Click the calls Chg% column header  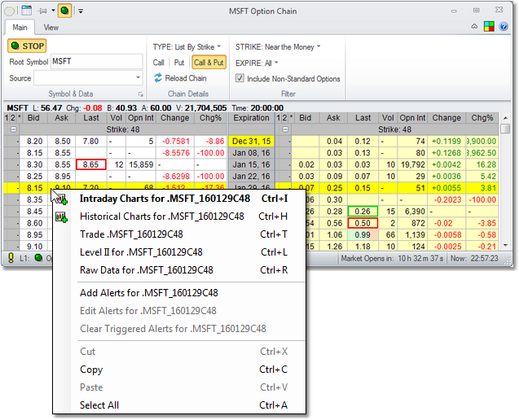click(210, 118)
